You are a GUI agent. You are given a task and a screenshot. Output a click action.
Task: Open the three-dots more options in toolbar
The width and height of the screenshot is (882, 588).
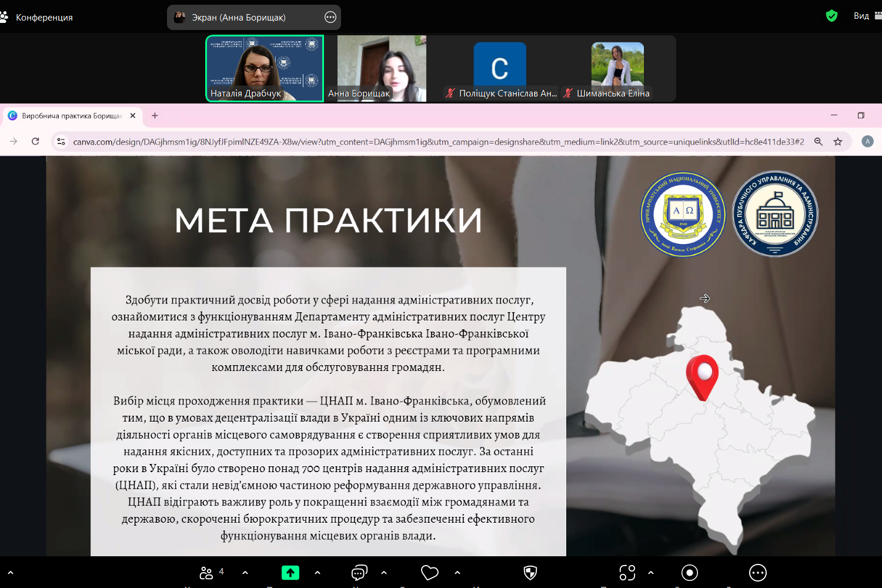[x=757, y=573]
